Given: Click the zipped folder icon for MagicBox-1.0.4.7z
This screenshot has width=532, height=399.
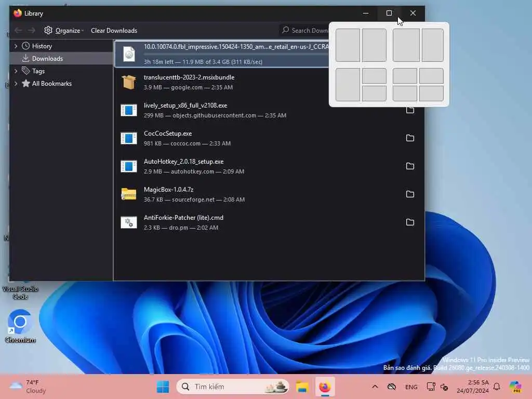Looking at the screenshot, I should click(x=129, y=194).
